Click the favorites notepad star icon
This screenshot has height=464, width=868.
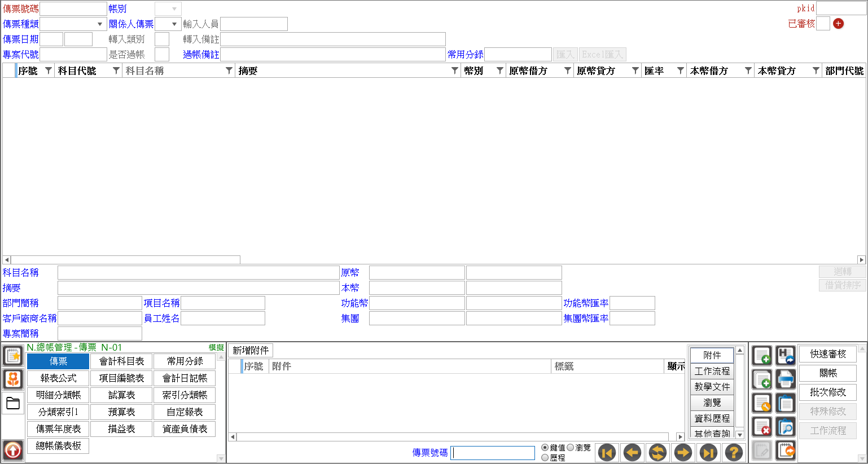tap(13, 356)
